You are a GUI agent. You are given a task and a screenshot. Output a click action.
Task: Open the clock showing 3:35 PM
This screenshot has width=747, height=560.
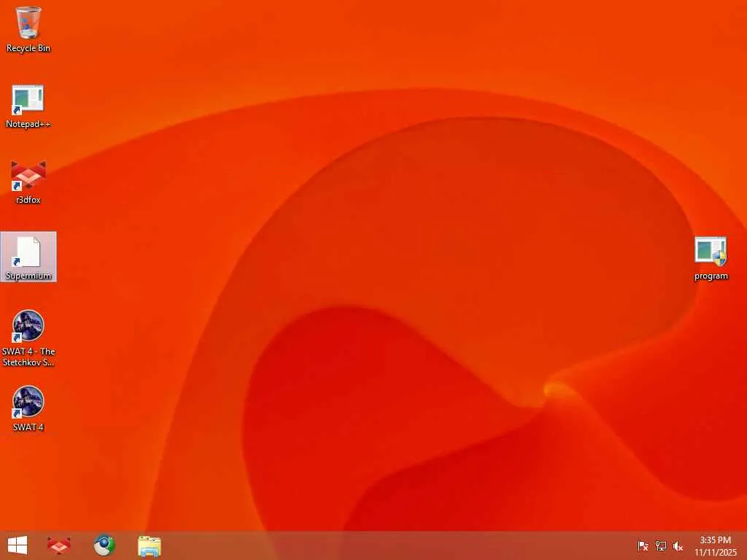715,546
